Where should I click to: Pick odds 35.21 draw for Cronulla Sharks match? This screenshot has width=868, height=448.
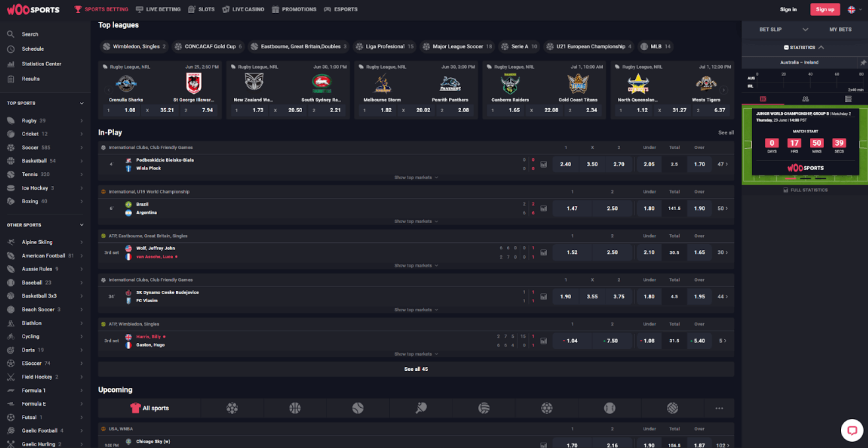click(x=160, y=110)
